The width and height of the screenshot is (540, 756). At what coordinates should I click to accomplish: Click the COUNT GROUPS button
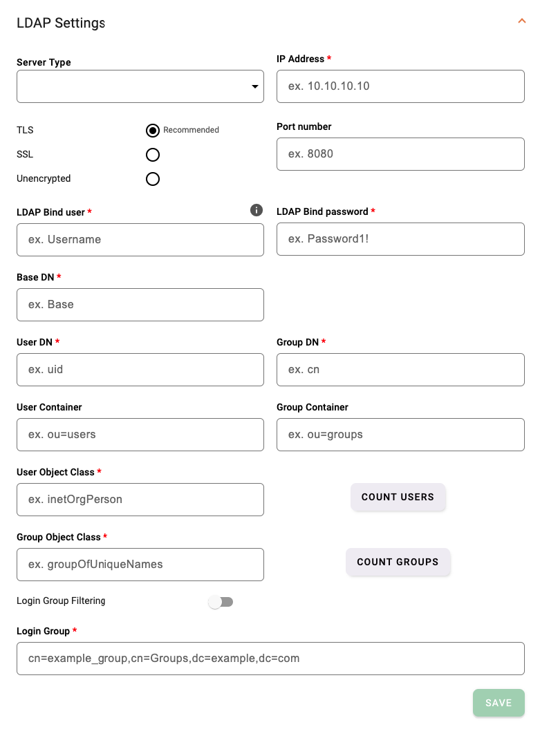(x=398, y=562)
